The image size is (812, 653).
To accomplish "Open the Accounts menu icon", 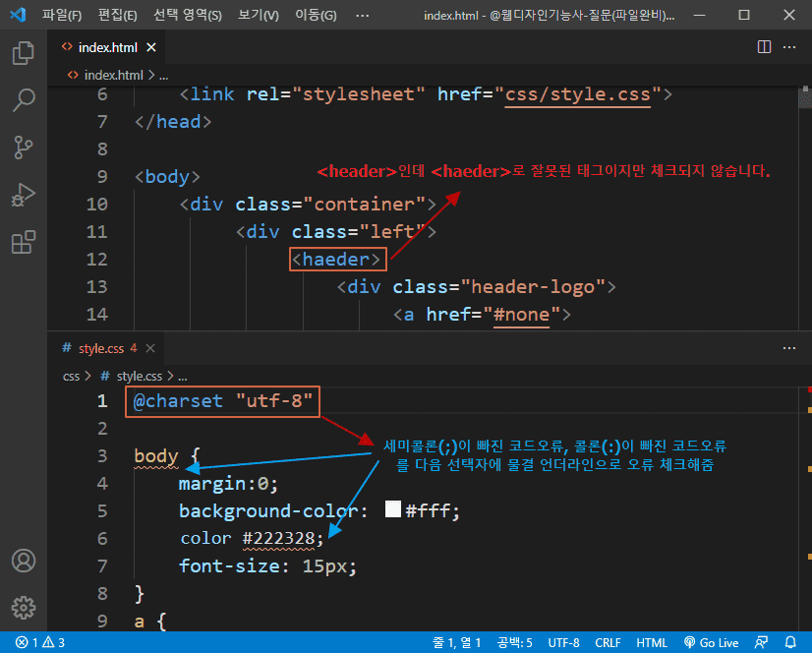I will 24,561.
